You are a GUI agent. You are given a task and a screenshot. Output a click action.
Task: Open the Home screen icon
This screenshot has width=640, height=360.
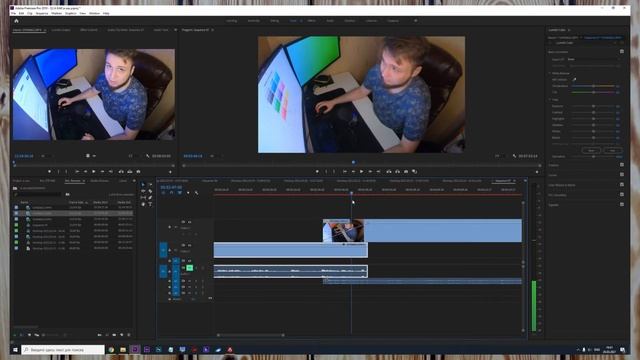16,21
